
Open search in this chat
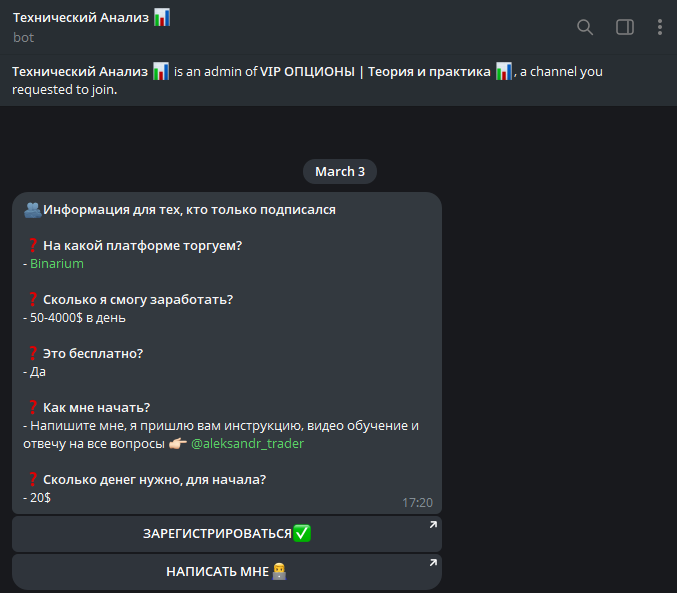click(x=585, y=27)
